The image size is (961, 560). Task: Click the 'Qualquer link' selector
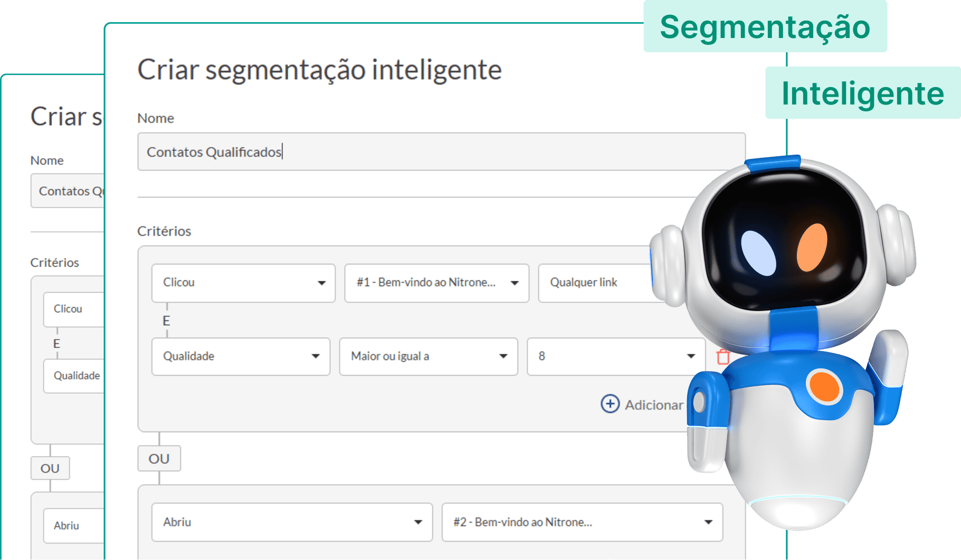[x=583, y=282]
